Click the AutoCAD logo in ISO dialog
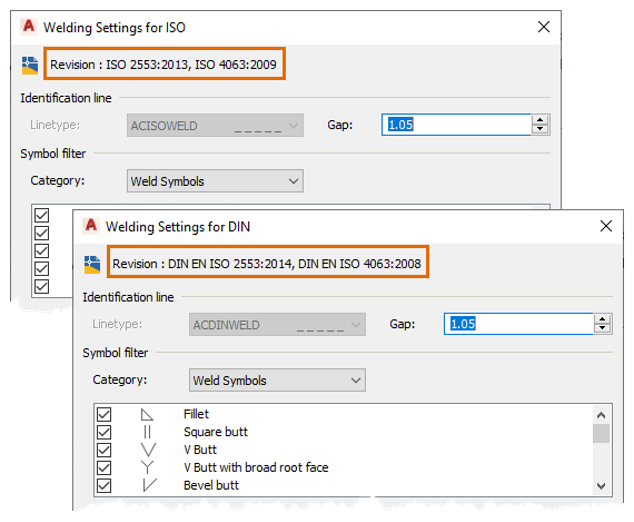This screenshot has width=634, height=522. [x=28, y=27]
